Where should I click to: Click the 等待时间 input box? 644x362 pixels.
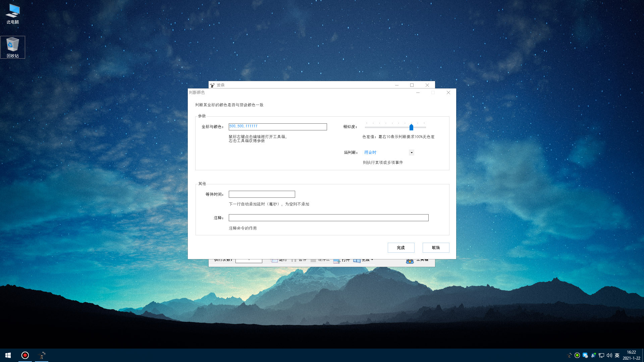click(x=262, y=194)
